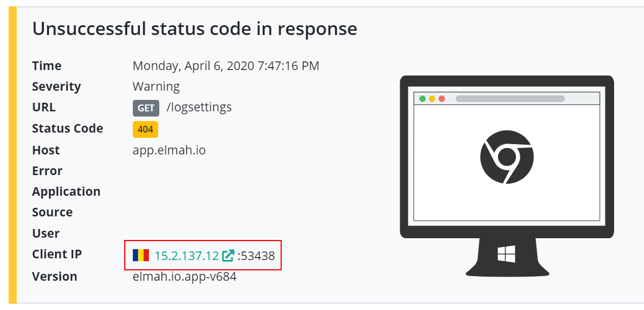644x310 pixels.
Task: Select the elmah.io.app-v684 version text
Action: (185, 276)
